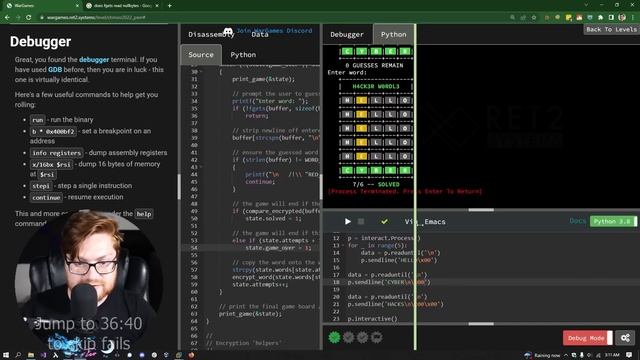Click source line 54 state.game_over

[278, 248]
